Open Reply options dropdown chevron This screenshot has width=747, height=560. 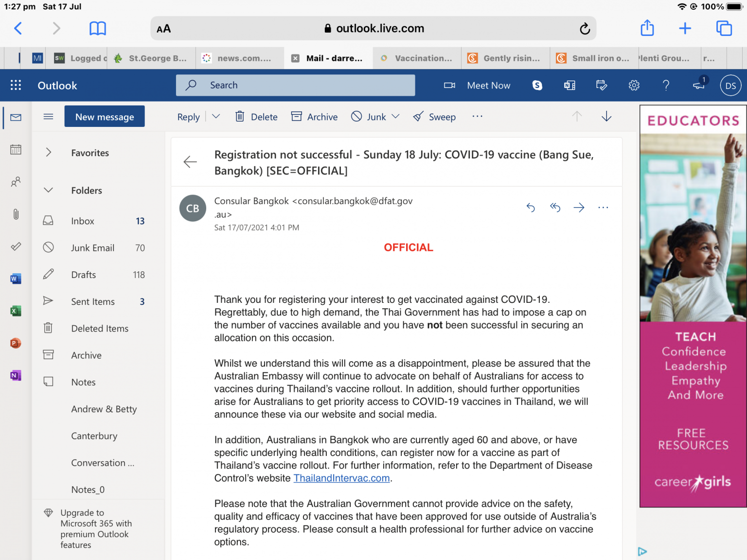216,116
